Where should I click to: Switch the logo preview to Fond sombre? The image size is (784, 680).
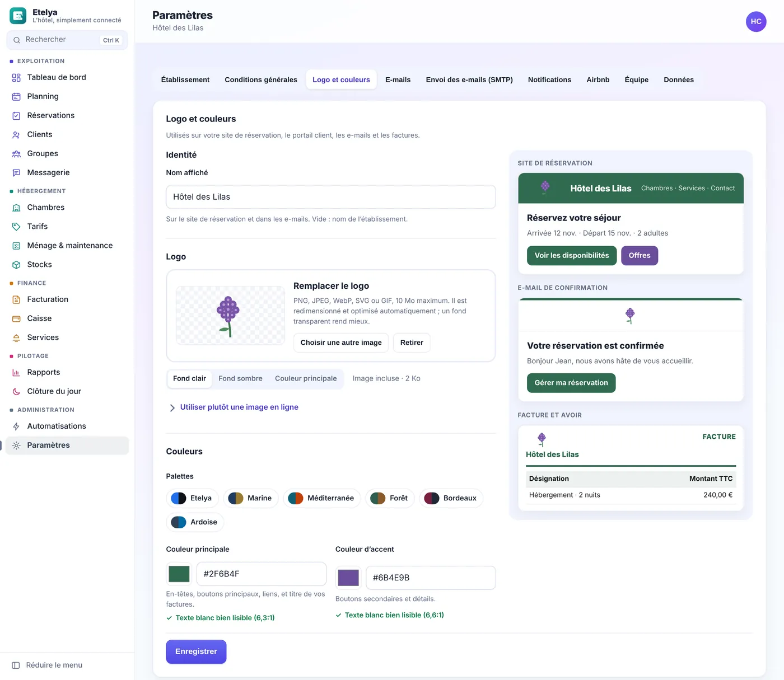pyautogui.click(x=240, y=378)
